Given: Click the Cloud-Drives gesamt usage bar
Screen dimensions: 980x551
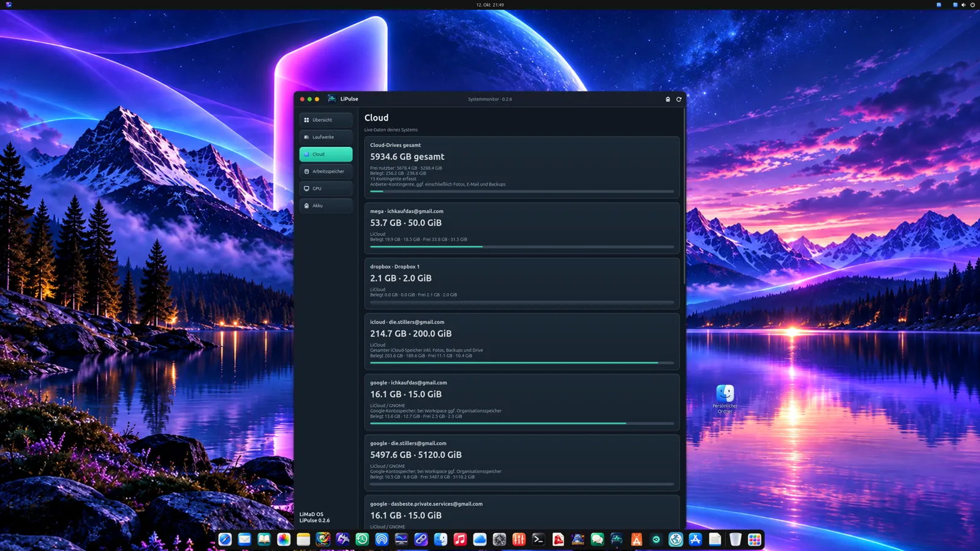Looking at the screenshot, I should (522, 192).
